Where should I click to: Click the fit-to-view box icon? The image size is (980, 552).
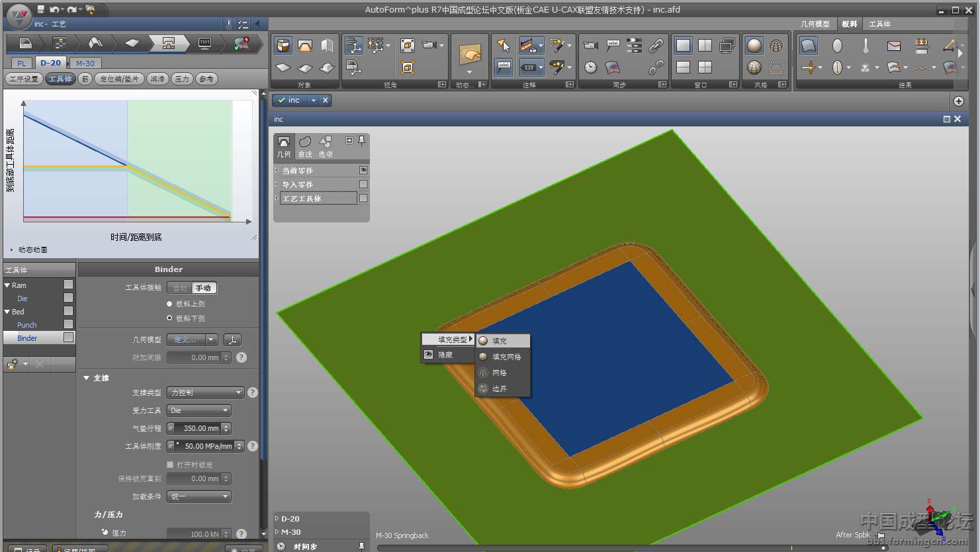tap(408, 46)
